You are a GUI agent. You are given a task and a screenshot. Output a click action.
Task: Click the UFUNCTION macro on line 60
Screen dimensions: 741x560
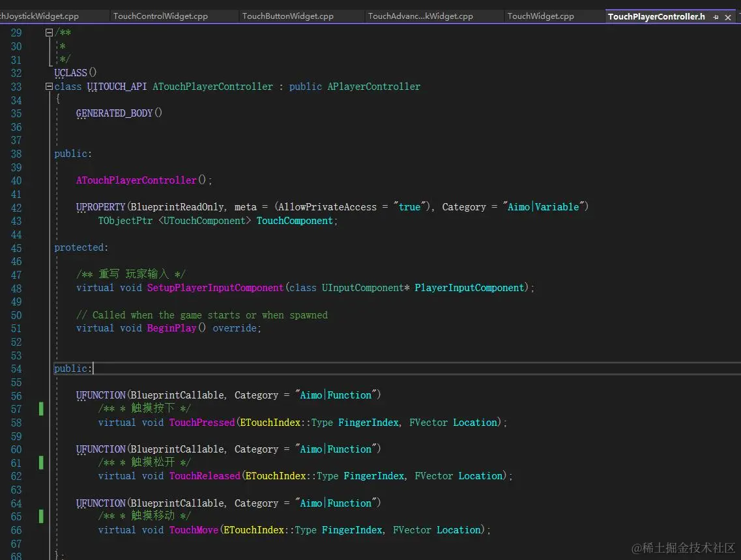(100, 449)
